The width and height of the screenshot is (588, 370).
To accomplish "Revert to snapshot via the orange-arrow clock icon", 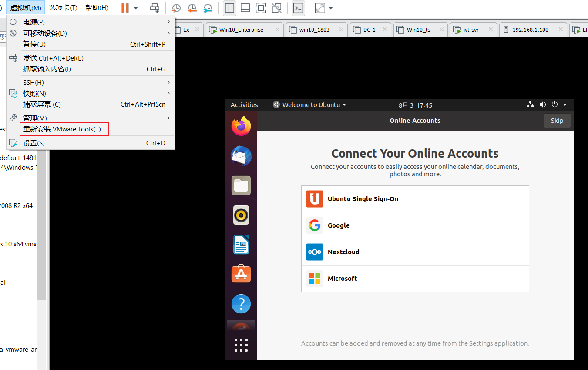I will click(x=192, y=8).
